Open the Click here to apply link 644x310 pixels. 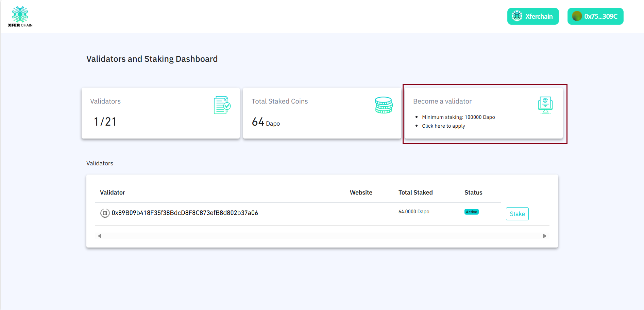click(443, 126)
